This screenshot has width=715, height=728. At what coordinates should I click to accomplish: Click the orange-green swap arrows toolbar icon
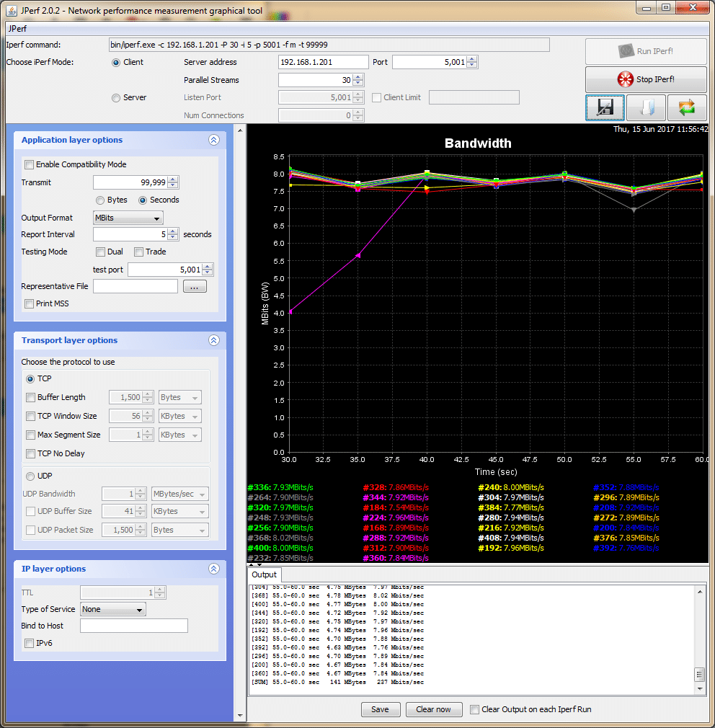tap(687, 107)
